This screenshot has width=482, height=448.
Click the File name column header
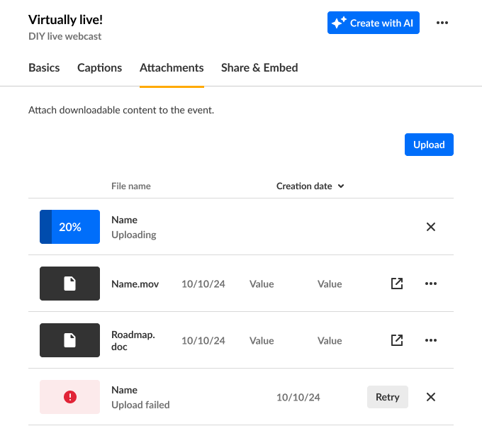(x=131, y=186)
